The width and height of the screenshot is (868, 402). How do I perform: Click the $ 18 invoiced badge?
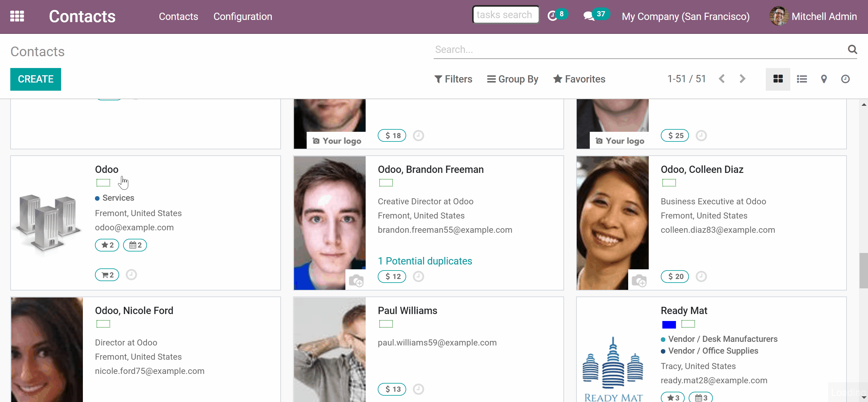[x=392, y=136]
